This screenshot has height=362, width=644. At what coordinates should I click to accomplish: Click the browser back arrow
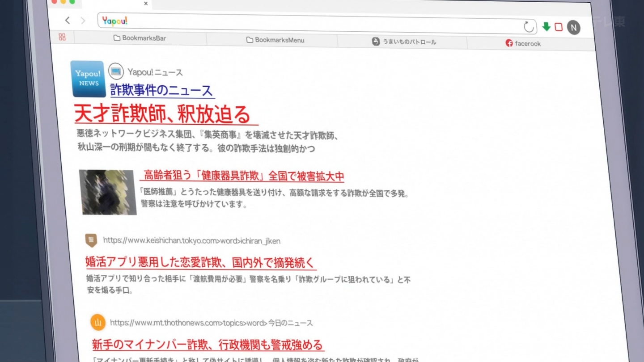[x=68, y=20]
